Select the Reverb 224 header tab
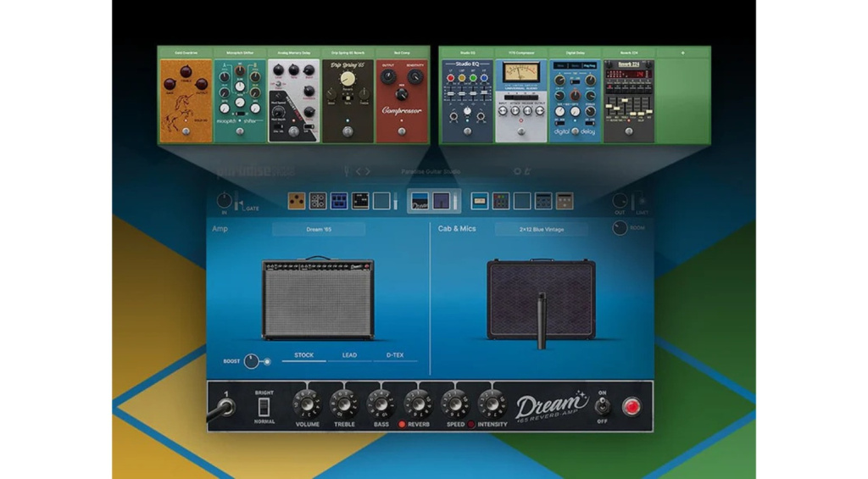 point(629,53)
